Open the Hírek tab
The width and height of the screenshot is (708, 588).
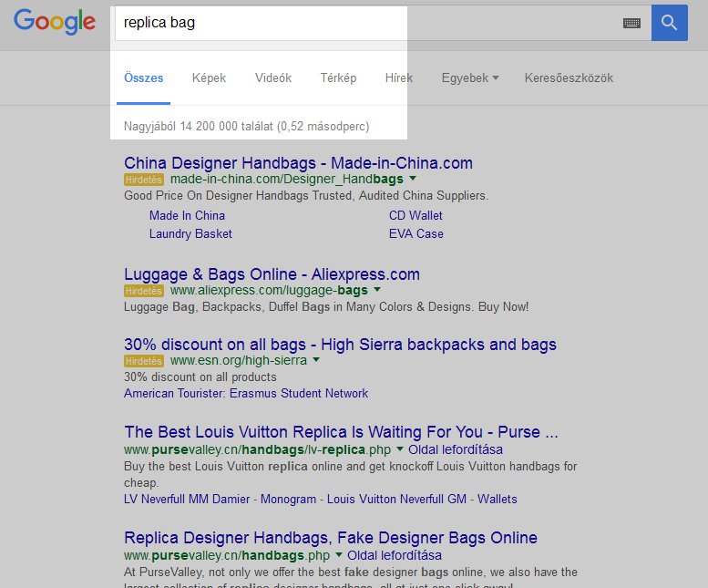399,77
